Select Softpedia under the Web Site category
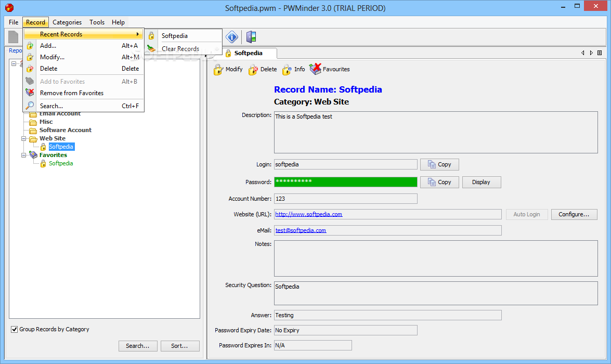This screenshot has height=364, width=611. 61,147
